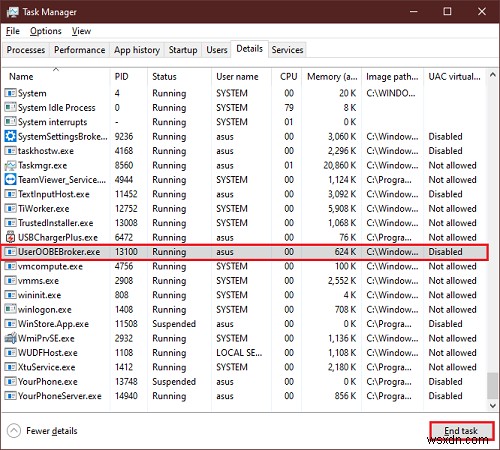This screenshot has width=500, height=450.
Task: Click the PID 8560 cell
Action: coord(124,165)
